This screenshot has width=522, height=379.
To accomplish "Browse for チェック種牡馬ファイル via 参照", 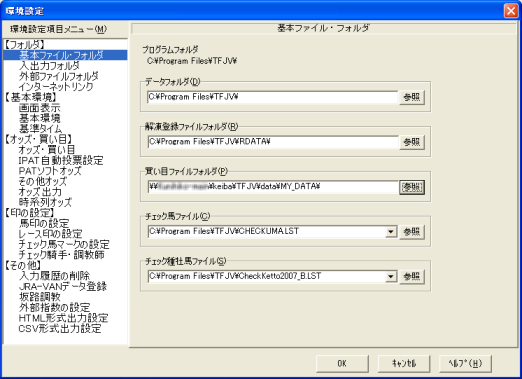I will 412,277.
